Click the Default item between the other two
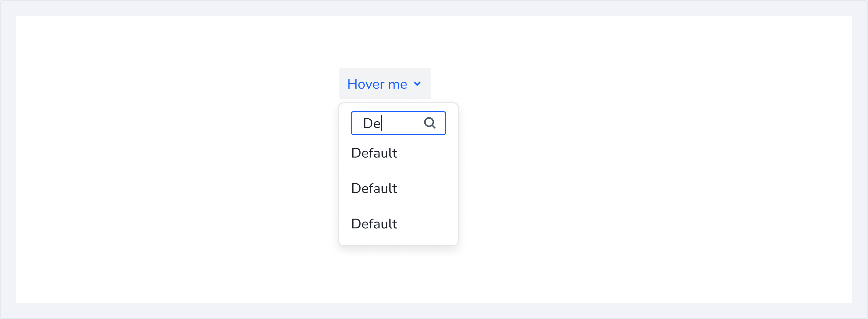The width and height of the screenshot is (868, 319). pyautogui.click(x=374, y=189)
